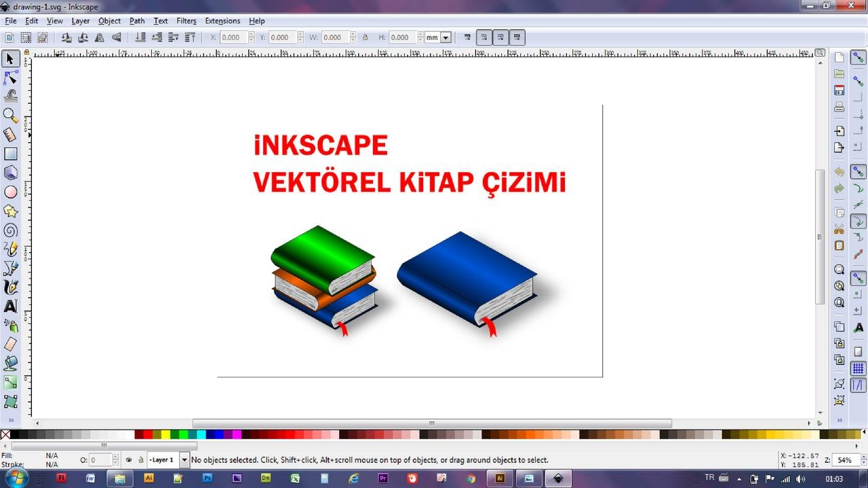Open the mm units dropdown
This screenshot has height=488, width=868.
[446, 37]
